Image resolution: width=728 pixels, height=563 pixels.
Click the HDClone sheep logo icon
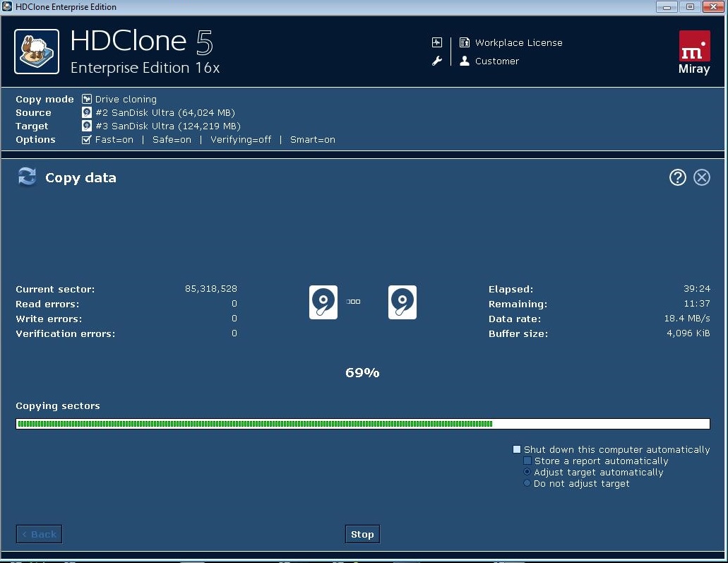pyautogui.click(x=37, y=52)
